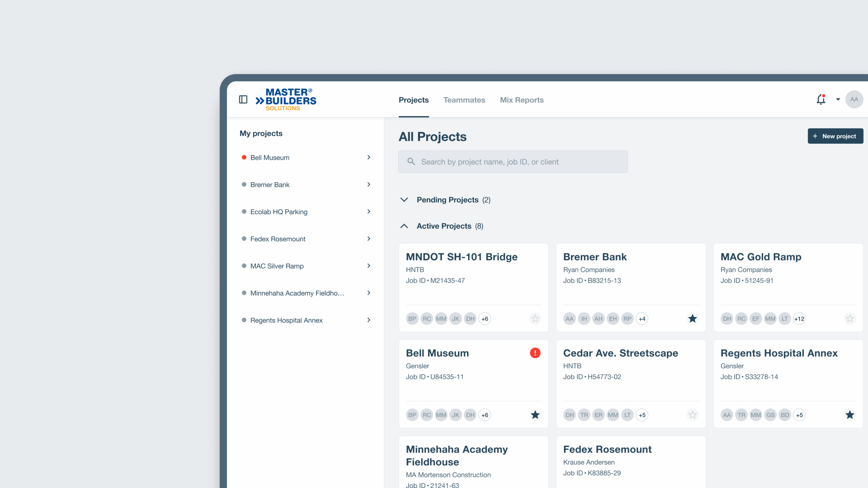
Task: Expand Minnehaha Academy Fieldhouse chevron in sidebar
Action: click(x=369, y=293)
